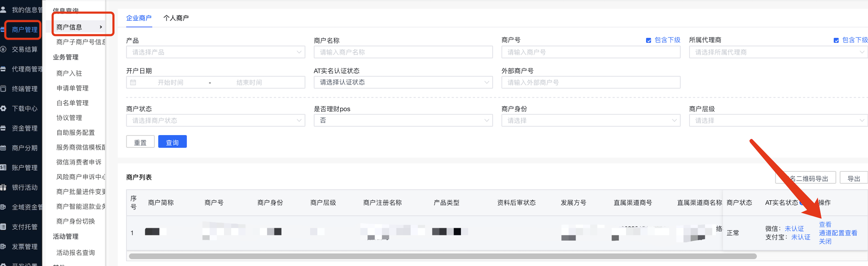
Task: Expand the 商户状态 dropdown
Action: 215,120
